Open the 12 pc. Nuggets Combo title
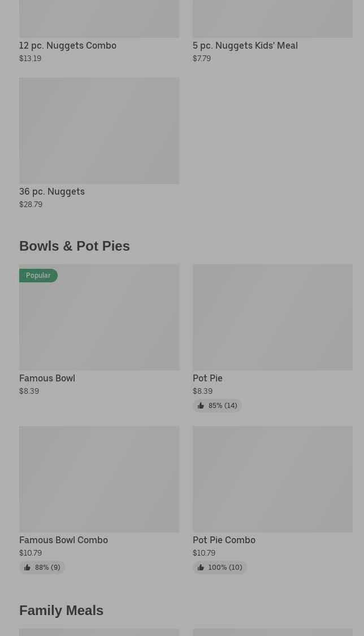Viewport: 364px width, 636px height. [x=68, y=45]
